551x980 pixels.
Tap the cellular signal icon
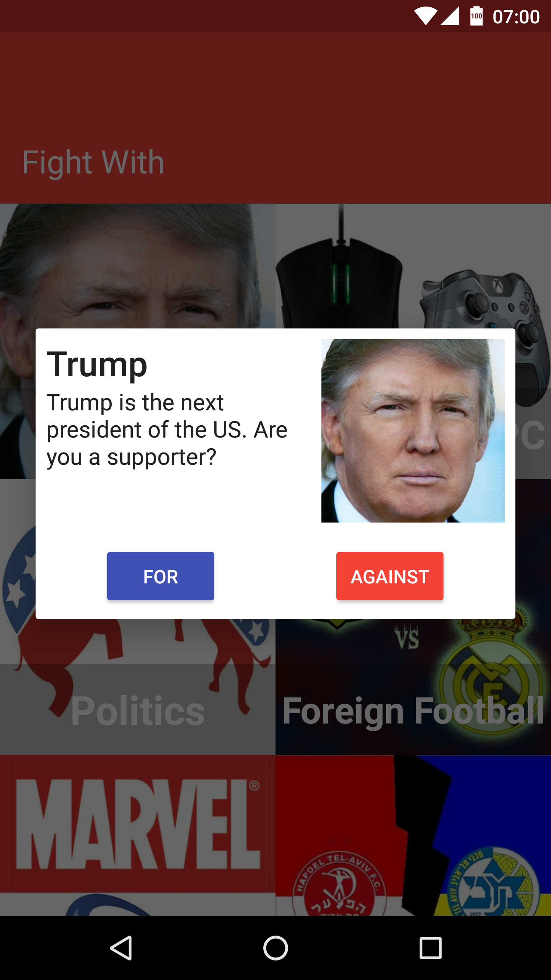[x=450, y=16]
